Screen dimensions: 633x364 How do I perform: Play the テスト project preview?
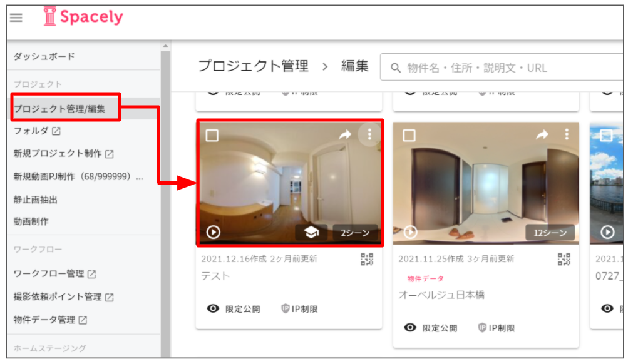pos(213,232)
